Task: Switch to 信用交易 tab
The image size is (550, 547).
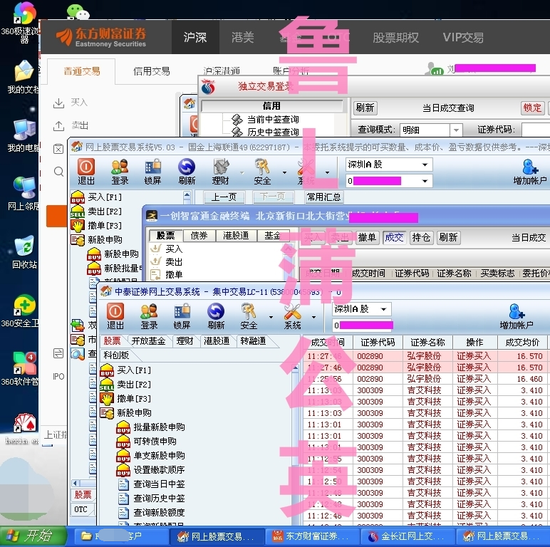Action: 152,71
